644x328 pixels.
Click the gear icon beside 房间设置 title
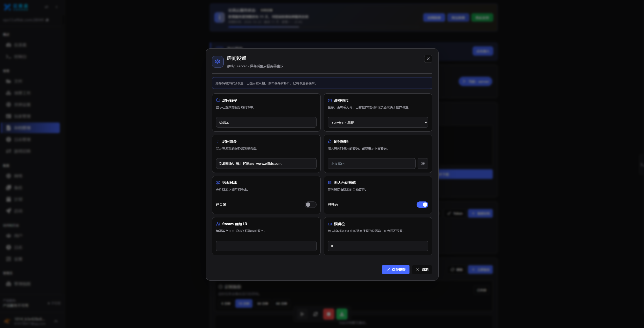pyautogui.click(x=218, y=61)
